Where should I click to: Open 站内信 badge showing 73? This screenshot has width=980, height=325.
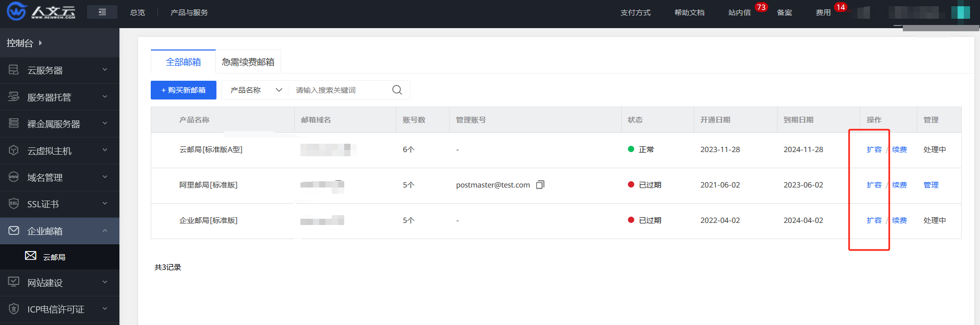761,7
